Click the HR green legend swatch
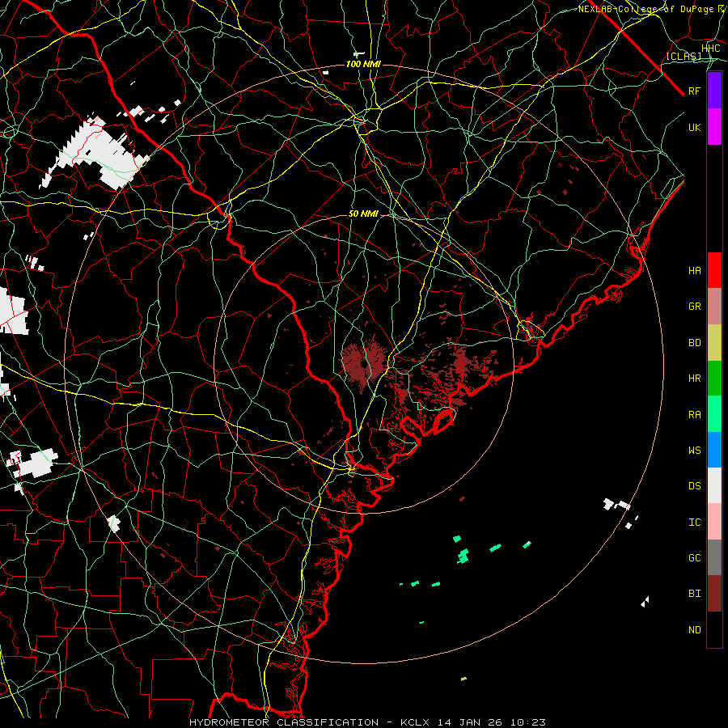728x728 pixels. tap(714, 379)
